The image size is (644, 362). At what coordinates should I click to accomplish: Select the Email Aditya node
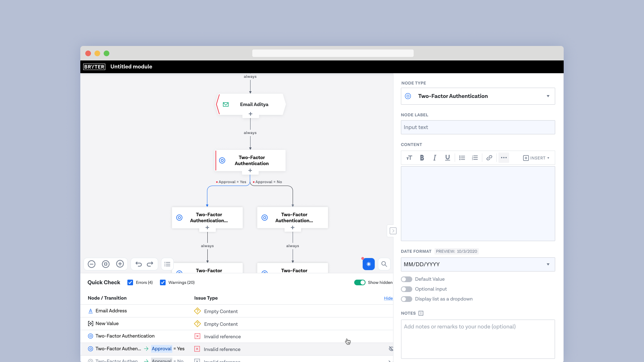click(x=251, y=104)
